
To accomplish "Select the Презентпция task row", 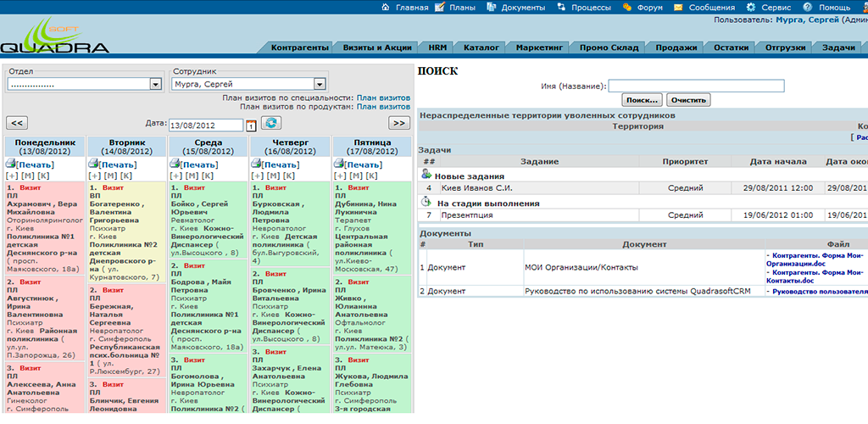I will pos(643,215).
